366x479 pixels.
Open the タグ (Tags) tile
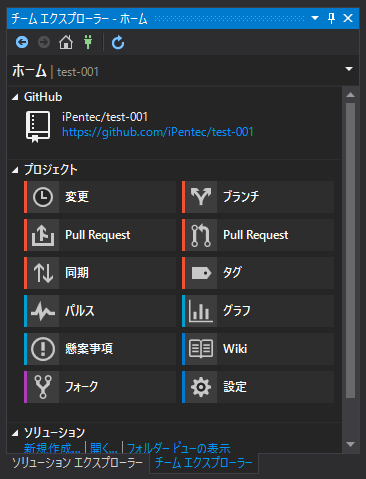point(258,273)
